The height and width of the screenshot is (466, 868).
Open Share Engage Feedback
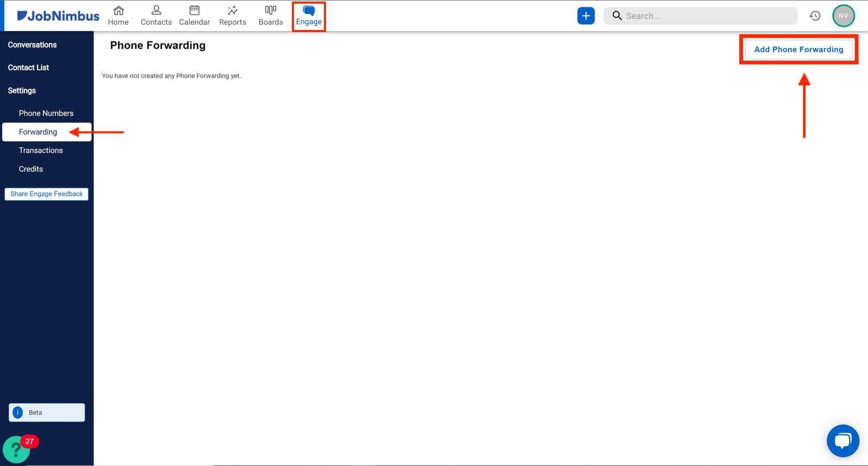point(46,193)
